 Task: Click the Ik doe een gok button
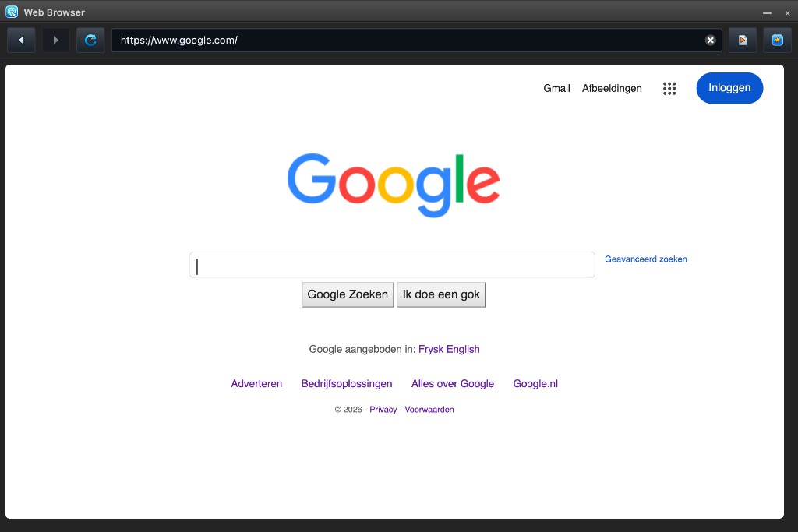tap(441, 294)
